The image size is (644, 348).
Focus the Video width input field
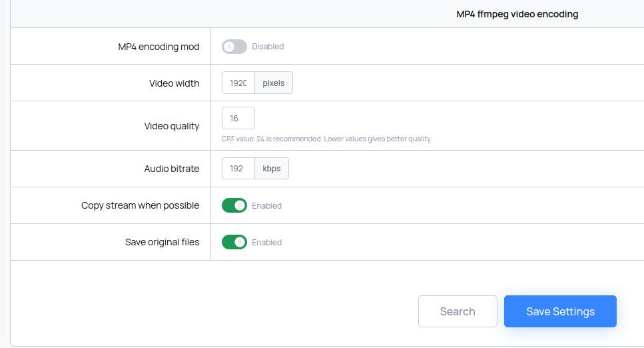point(238,83)
